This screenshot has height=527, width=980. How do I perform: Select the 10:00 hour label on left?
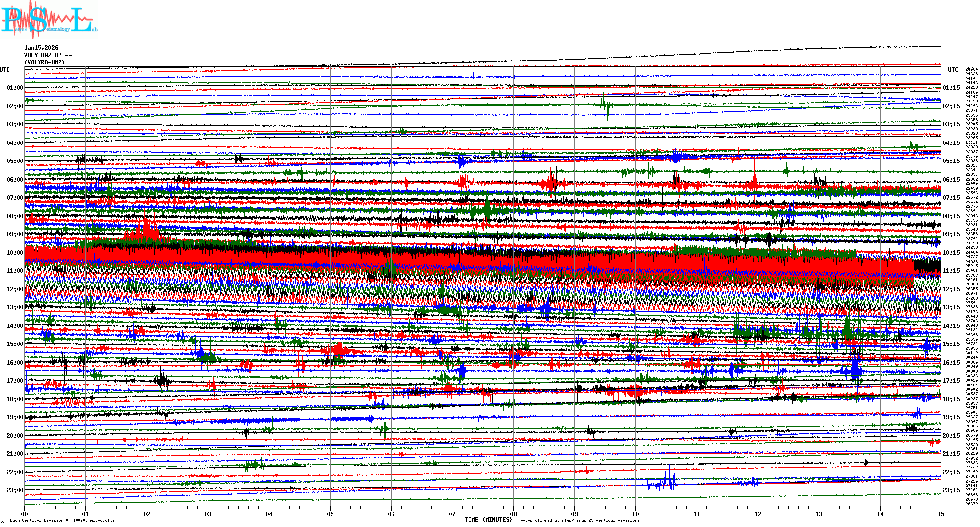15,253
